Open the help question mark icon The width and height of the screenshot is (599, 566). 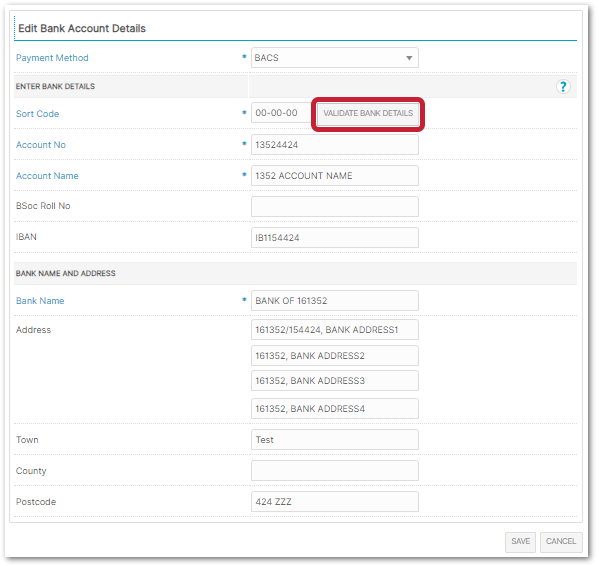point(563,87)
